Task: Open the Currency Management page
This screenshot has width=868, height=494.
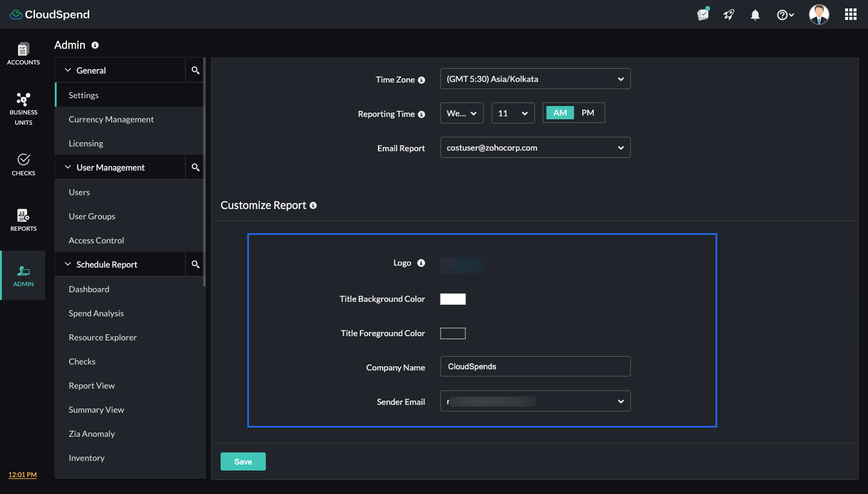Action: [x=111, y=119]
